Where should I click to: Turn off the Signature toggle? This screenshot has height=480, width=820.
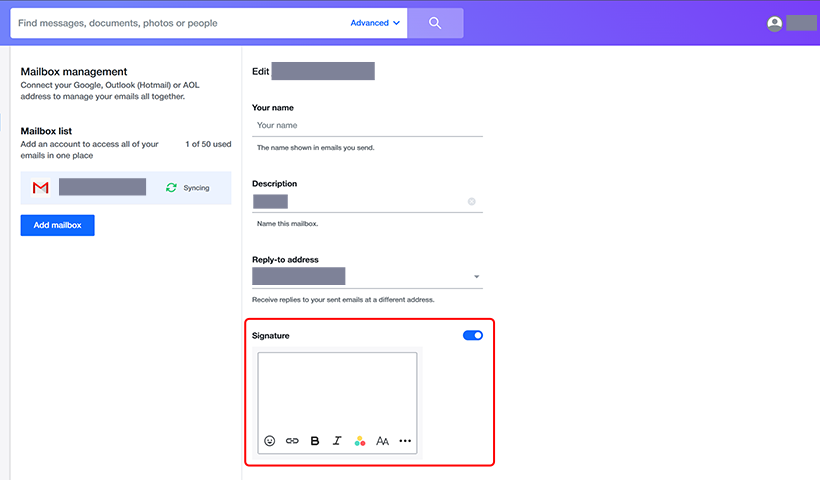(x=473, y=335)
